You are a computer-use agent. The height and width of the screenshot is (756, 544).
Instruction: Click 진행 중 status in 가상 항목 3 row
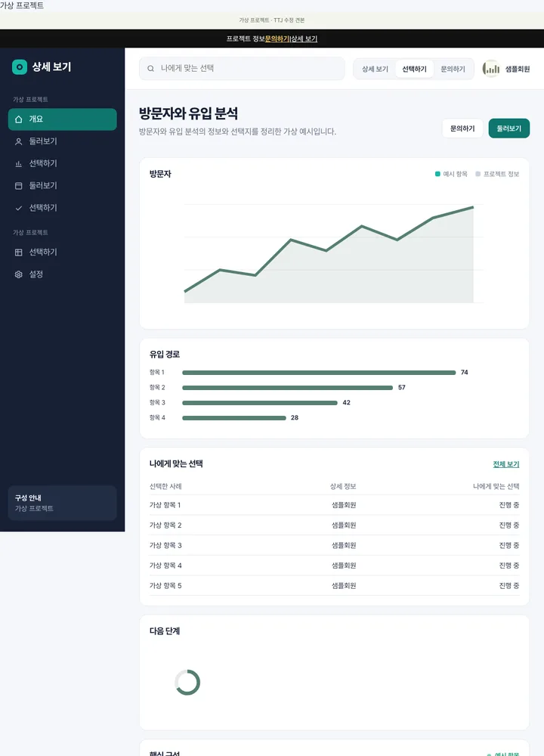508,545
